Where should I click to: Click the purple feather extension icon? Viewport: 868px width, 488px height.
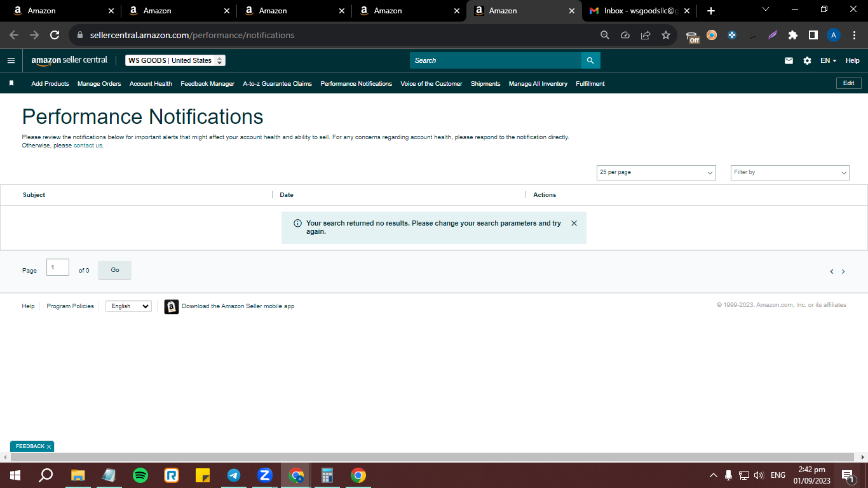tap(773, 35)
